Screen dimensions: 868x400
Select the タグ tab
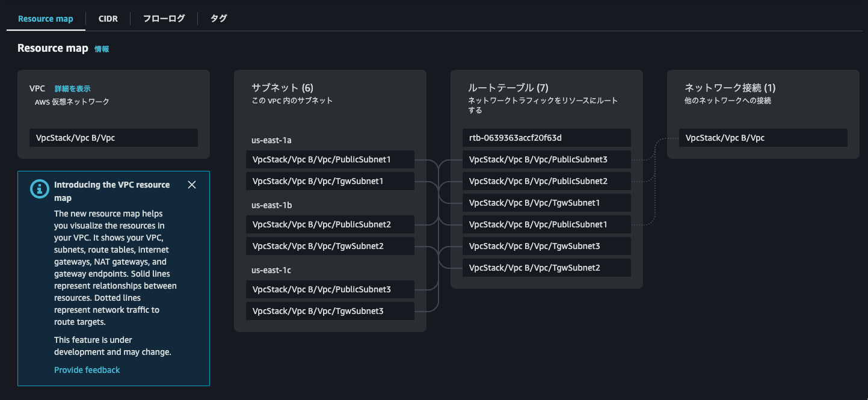tap(218, 18)
